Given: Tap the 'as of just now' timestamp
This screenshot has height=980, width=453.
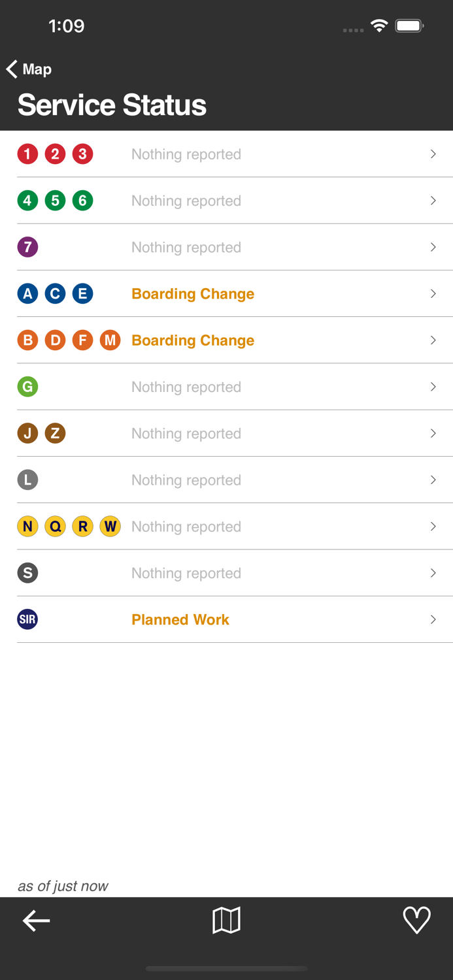Looking at the screenshot, I should point(63,886).
